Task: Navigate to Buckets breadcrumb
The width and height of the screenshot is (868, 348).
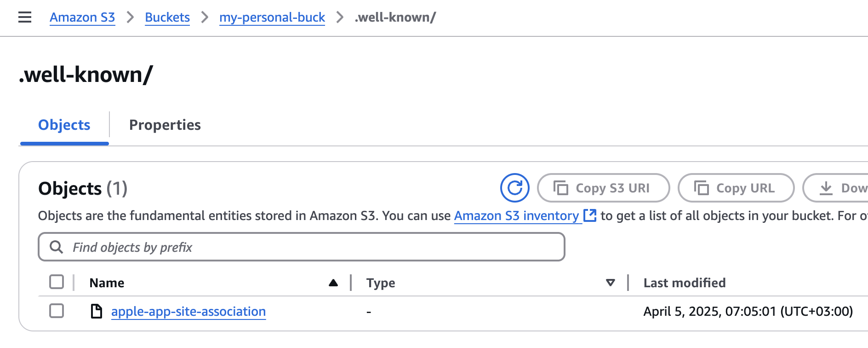Action: pyautogui.click(x=167, y=17)
